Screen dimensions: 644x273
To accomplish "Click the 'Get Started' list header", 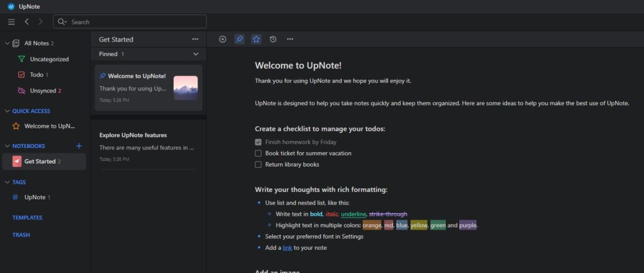I will 116,40.
